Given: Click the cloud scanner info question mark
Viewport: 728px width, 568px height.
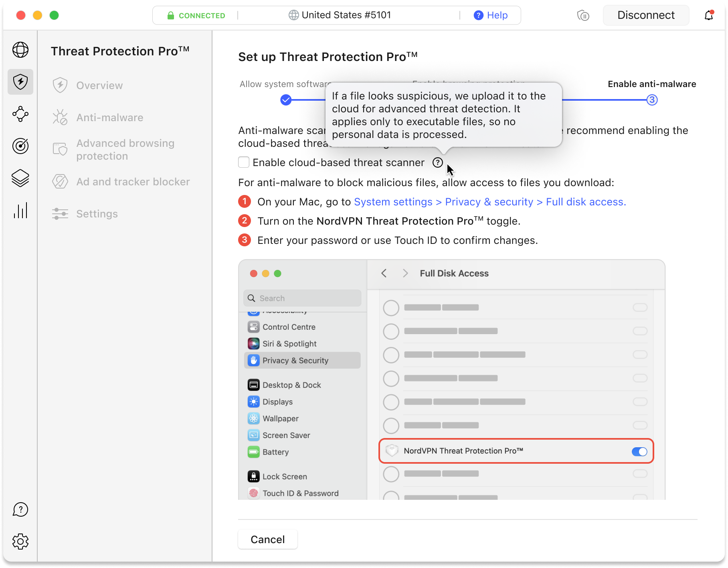Looking at the screenshot, I should coord(438,162).
